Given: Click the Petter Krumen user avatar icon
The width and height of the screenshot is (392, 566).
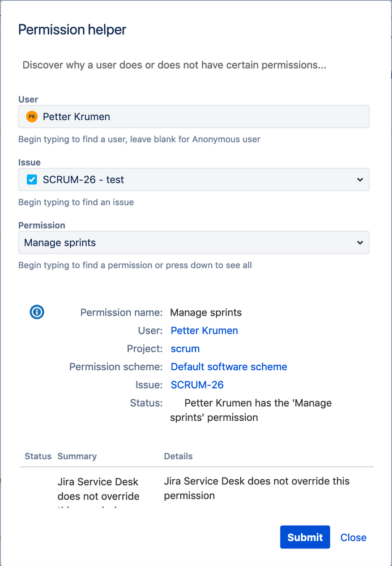Looking at the screenshot, I should coord(32,117).
